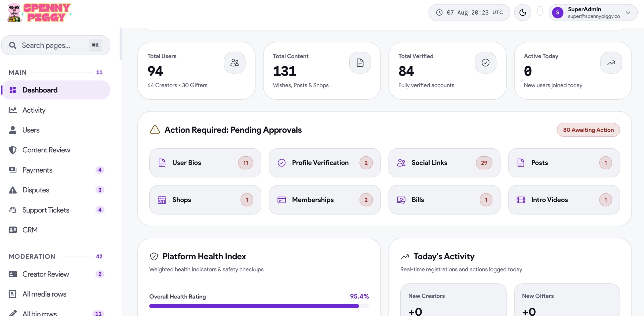Click the Users person icon
644x316 pixels.
coord(13,130)
